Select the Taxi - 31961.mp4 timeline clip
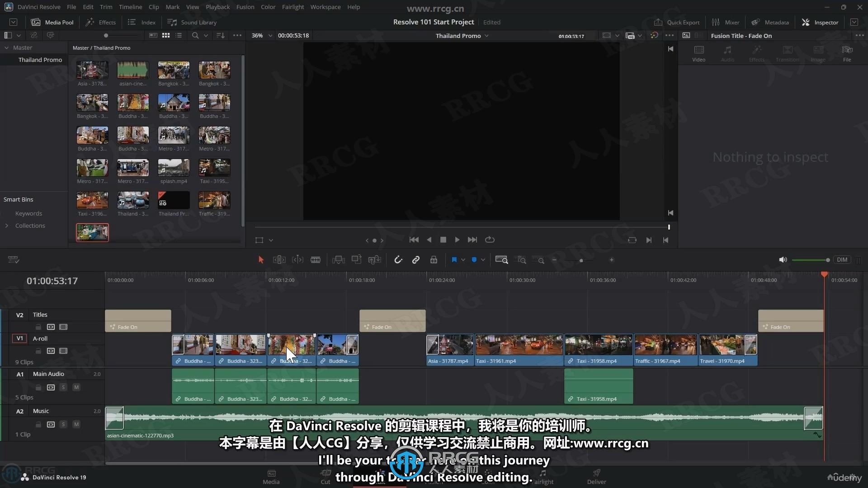This screenshot has height=488, width=868. coord(519,350)
